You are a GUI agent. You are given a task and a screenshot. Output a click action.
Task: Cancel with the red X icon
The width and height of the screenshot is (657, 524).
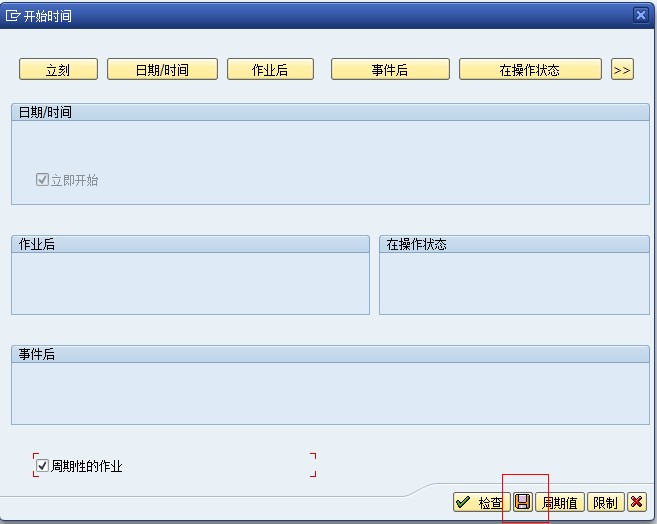637,502
